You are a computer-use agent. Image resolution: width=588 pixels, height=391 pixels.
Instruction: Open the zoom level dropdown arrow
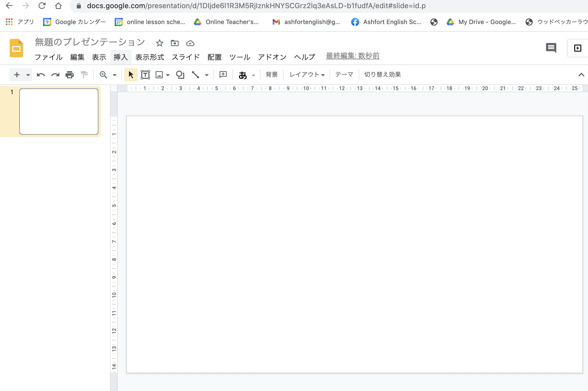(x=115, y=75)
